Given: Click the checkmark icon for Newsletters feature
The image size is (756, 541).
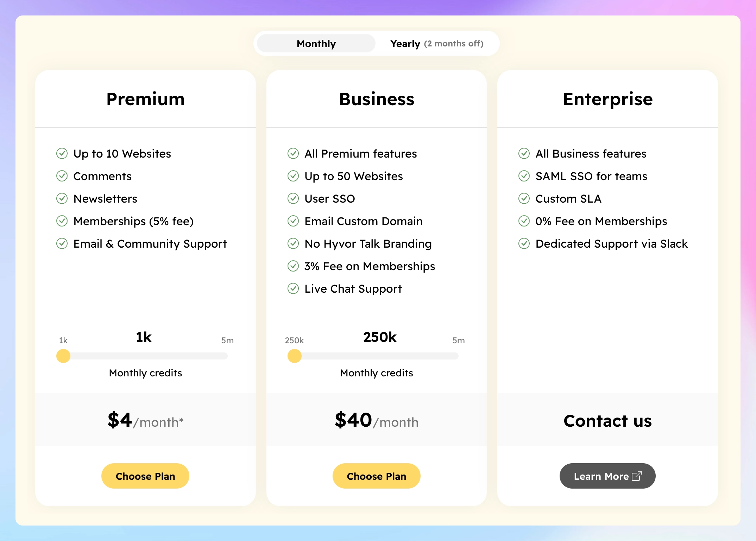Looking at the screenshot, I should click(x=63, y=198).
